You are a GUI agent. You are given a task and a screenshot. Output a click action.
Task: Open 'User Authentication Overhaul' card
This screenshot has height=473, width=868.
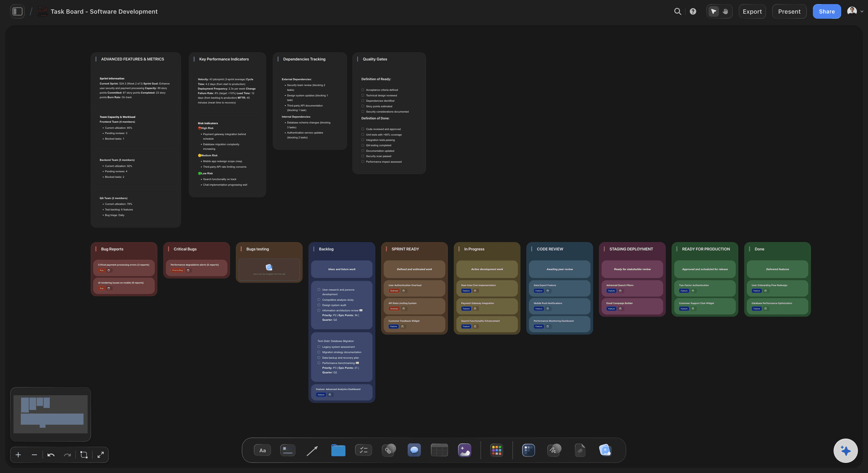tap(414, 288)
